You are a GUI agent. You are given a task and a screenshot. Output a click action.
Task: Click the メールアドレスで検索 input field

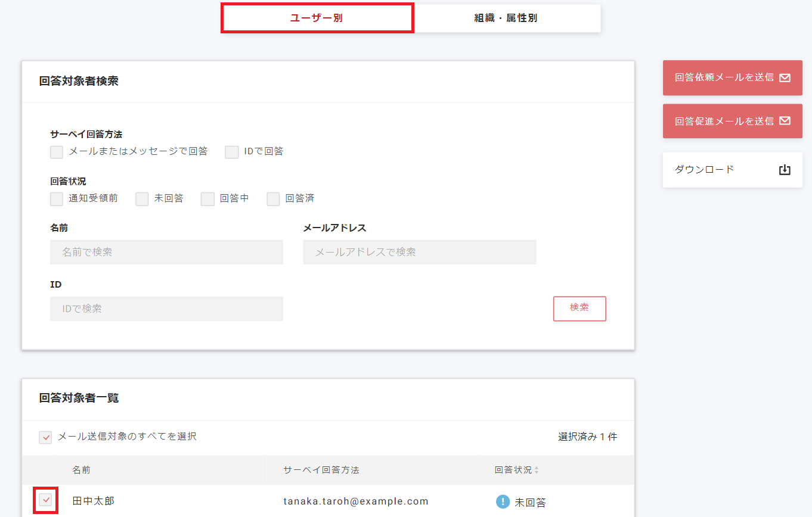419,252
